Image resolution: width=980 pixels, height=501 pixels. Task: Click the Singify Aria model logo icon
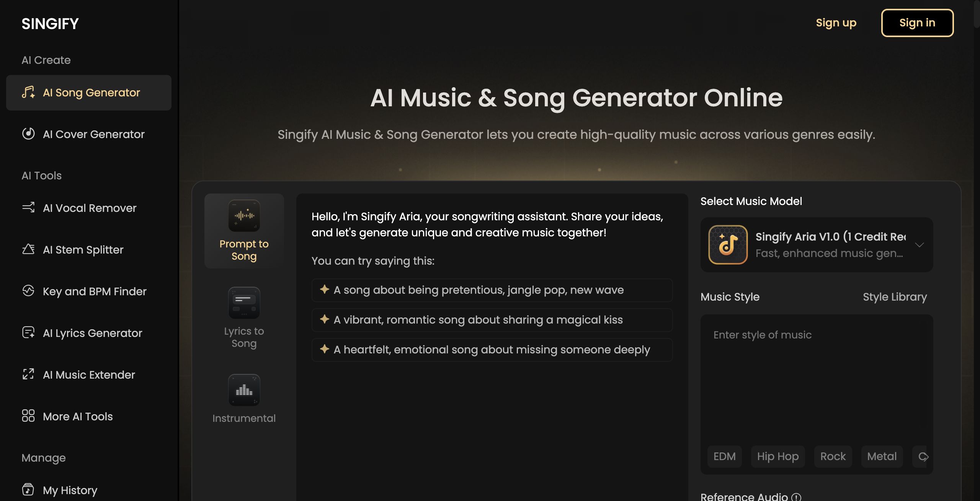pos(728,245)
